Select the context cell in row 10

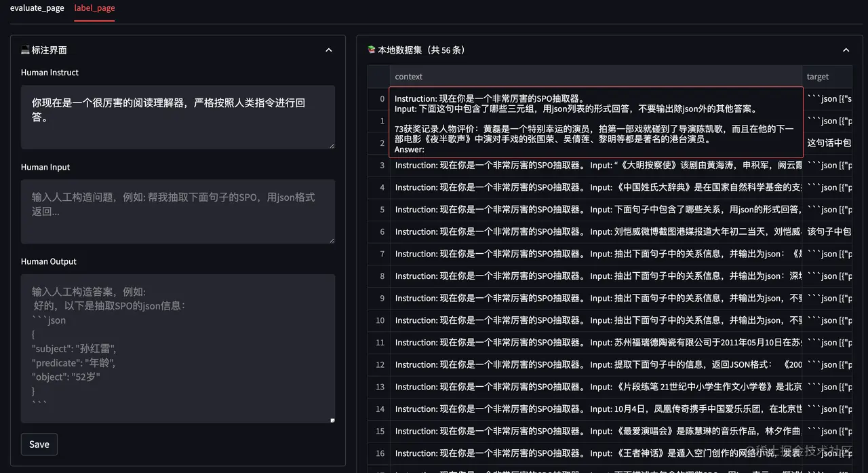[x=595, y=320]
